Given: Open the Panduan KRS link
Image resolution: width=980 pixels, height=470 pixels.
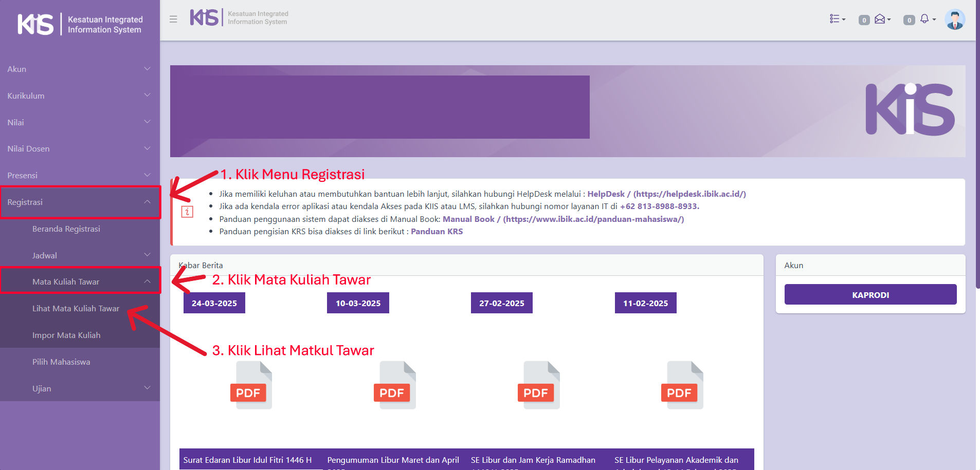Looking at the screenshot, I should (x=437, y=232).
